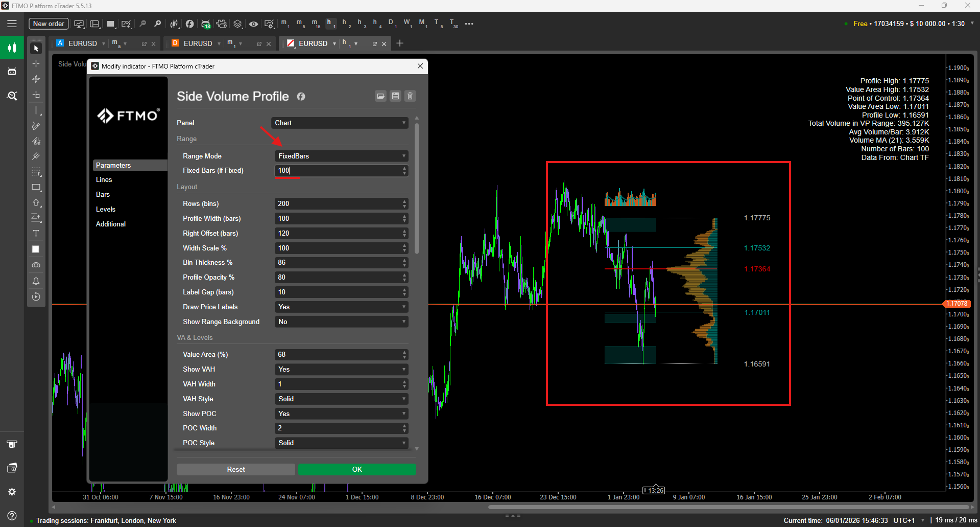Open the VAH Style dropdown
This screenshot has width=980, height=527.
341,399
